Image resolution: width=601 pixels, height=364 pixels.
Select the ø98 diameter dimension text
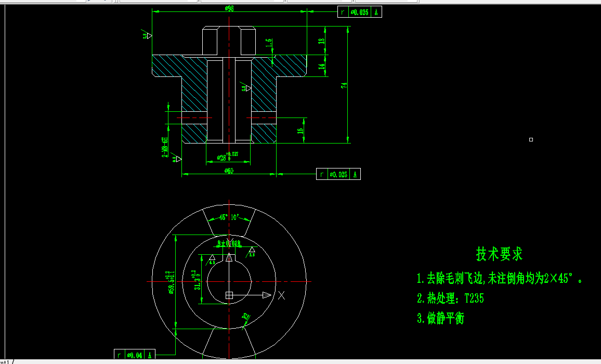point(229,8)
